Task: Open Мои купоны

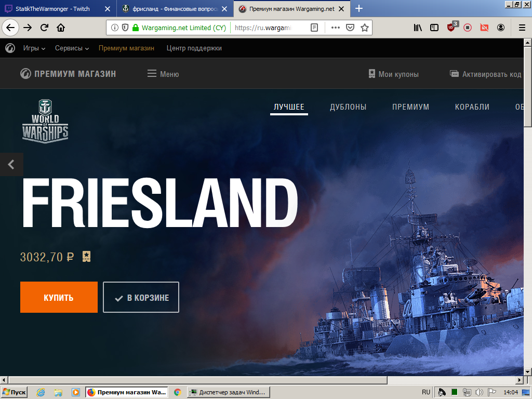Action: [x=394, y=74]
